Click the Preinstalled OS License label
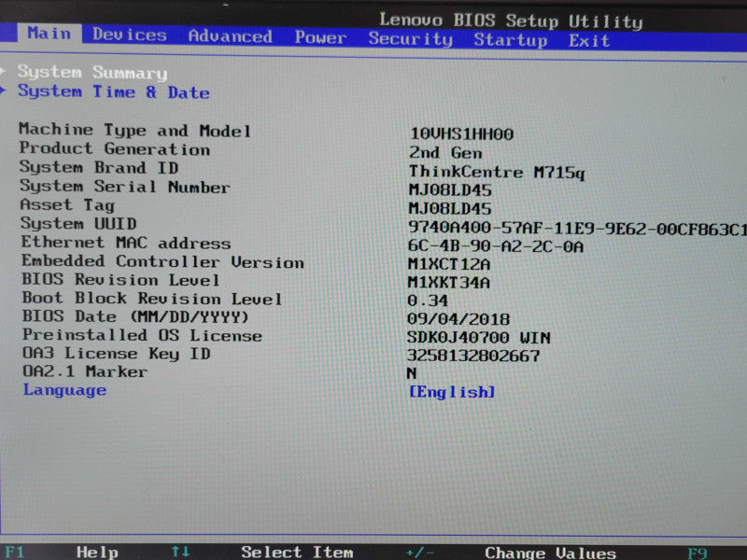Screen dimensions: 747x560 coord(142,335)
